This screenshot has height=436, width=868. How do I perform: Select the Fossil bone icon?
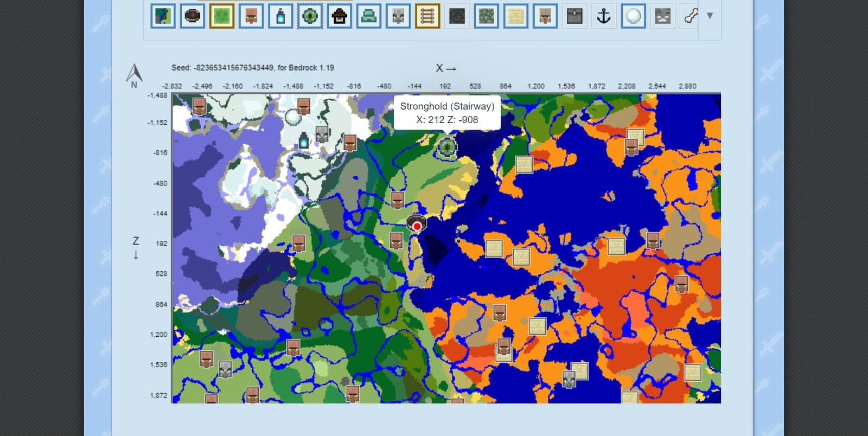[690, 16]
